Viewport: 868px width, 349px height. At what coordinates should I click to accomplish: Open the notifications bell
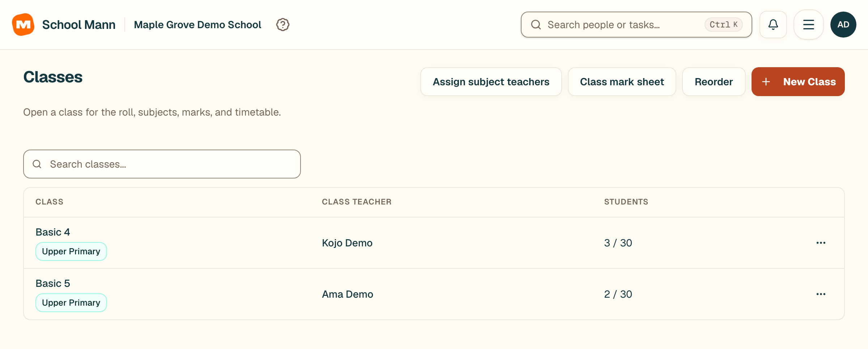(x=773, y=25)
